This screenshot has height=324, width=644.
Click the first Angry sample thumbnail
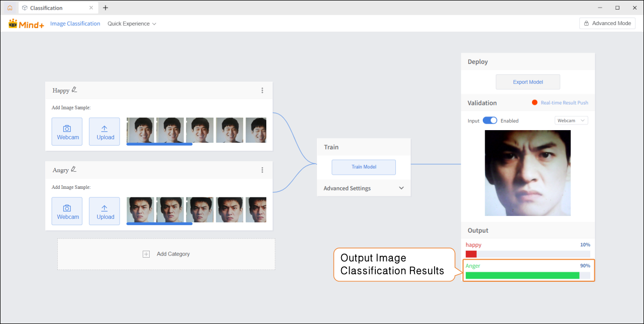coord(141,209)
